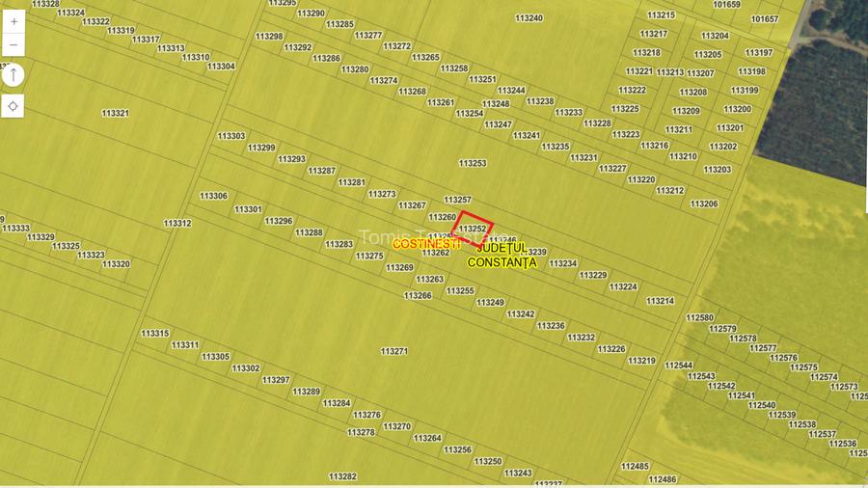Select parcel 113240 near top
Screen dimensions: 868x488
point(529,18)
